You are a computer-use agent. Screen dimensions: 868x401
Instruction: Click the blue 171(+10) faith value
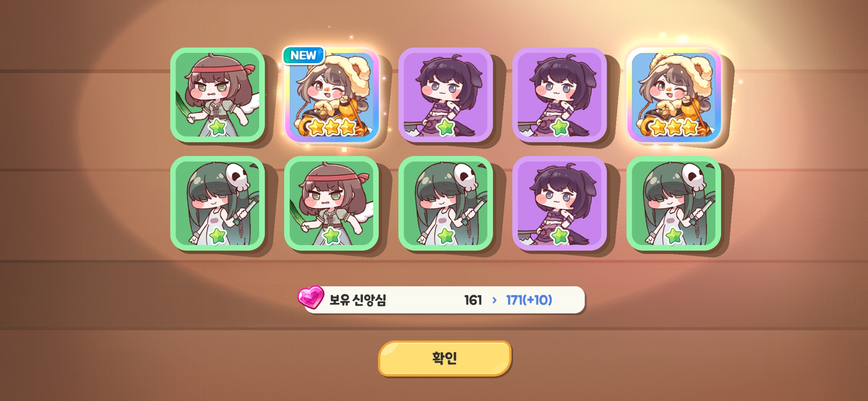529,300
